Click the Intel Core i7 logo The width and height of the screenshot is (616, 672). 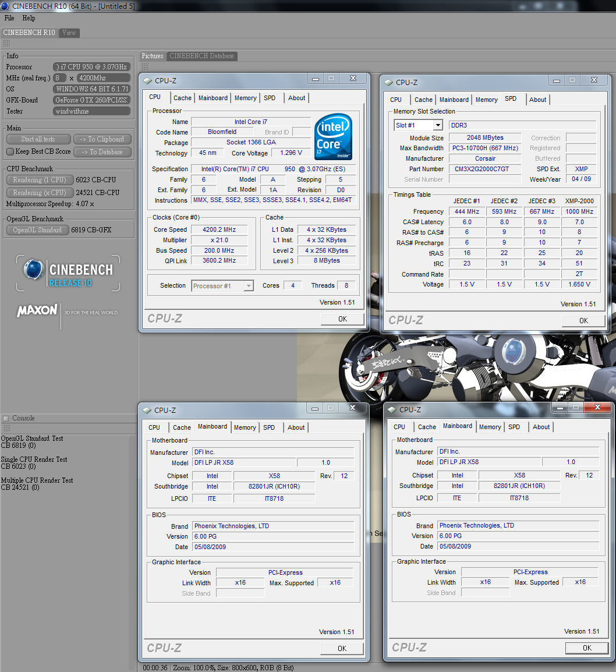[333, 137]
